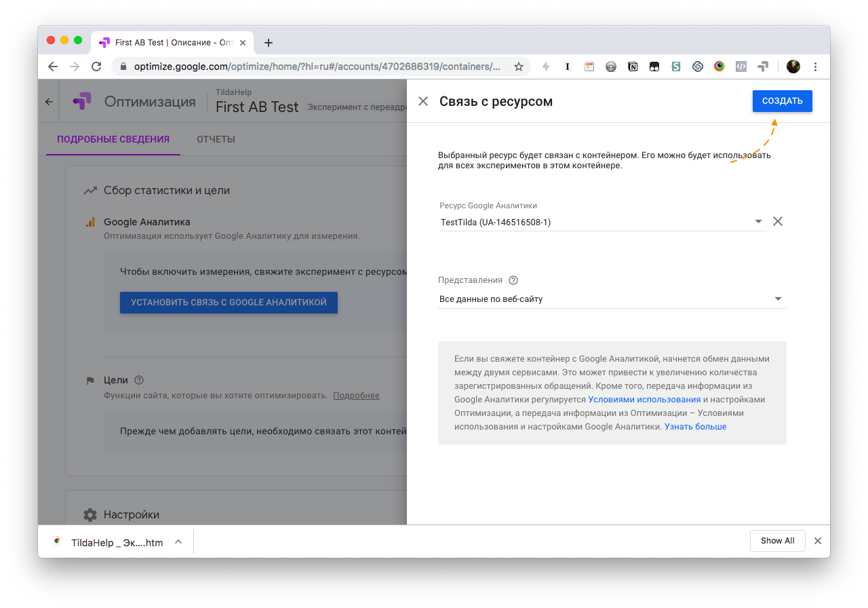Reload the page
Screen dimensions: 868x608
click(x=96, y=66)
